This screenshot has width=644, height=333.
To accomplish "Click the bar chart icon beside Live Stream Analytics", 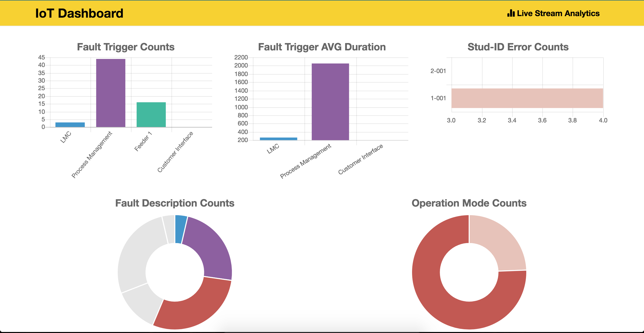I will 511,13.
